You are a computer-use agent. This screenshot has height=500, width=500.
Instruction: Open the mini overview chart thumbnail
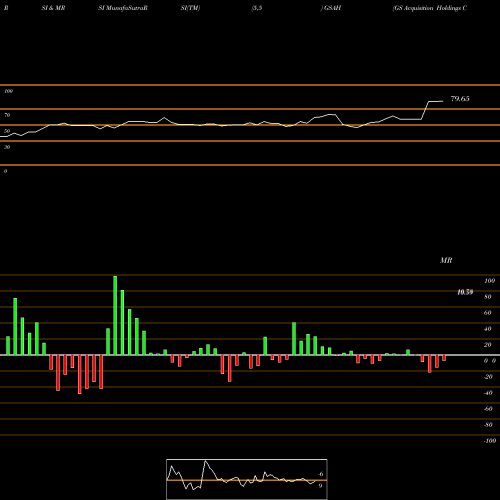point(247,479)
